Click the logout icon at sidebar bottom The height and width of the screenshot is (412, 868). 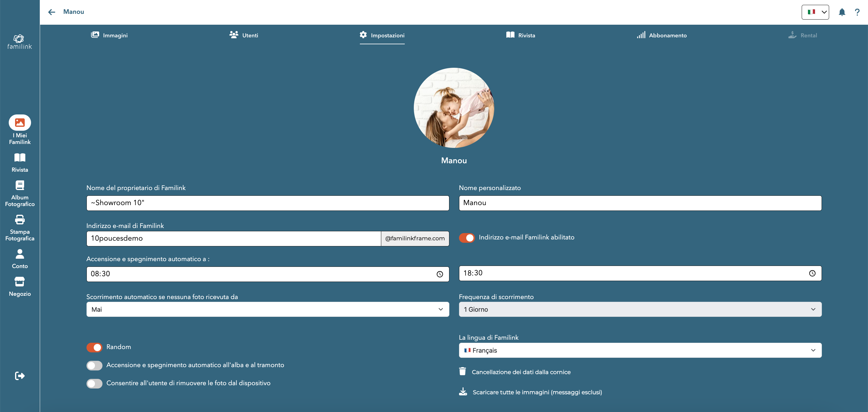(20, 376)
